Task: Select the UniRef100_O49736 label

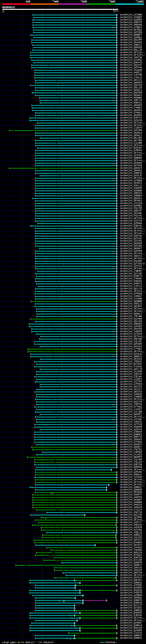Action: (x=131, y=58)
